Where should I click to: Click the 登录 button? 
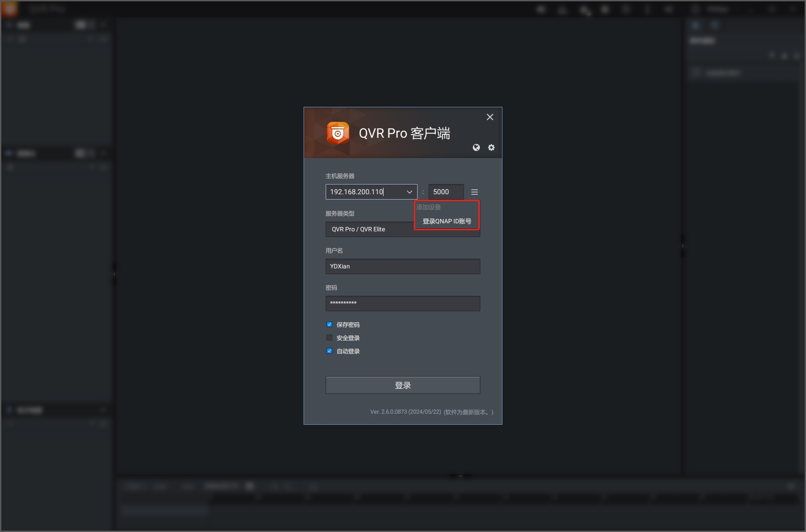(x=403, y=385)
